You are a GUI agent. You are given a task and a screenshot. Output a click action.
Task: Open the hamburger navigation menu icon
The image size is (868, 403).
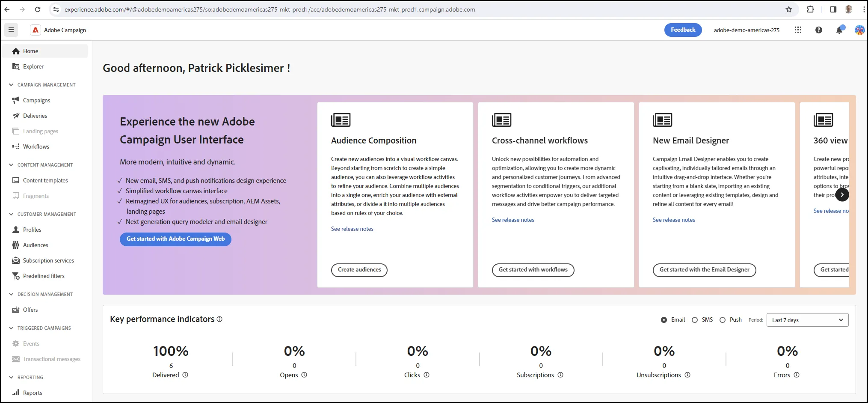(11, 30)
